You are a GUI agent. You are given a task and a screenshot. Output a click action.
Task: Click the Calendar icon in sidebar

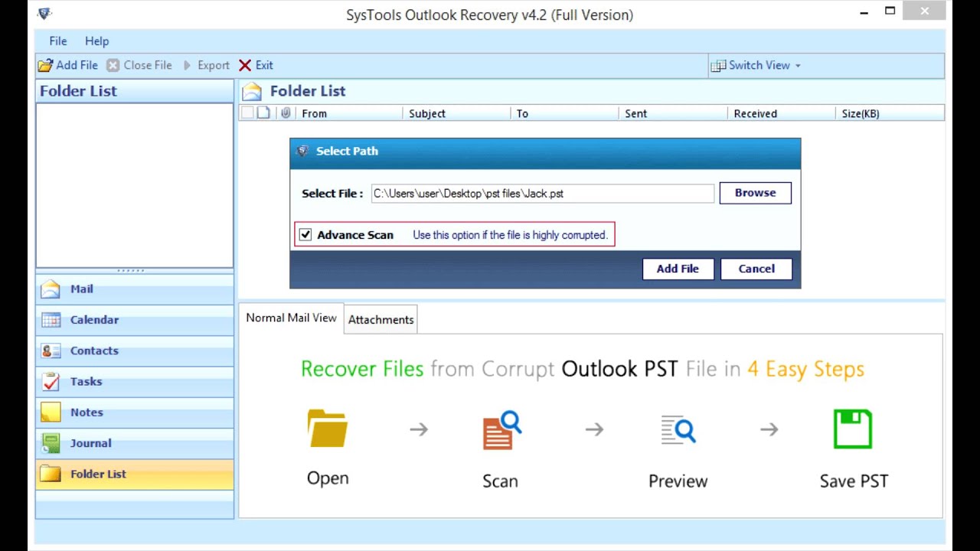coord(51,320)
